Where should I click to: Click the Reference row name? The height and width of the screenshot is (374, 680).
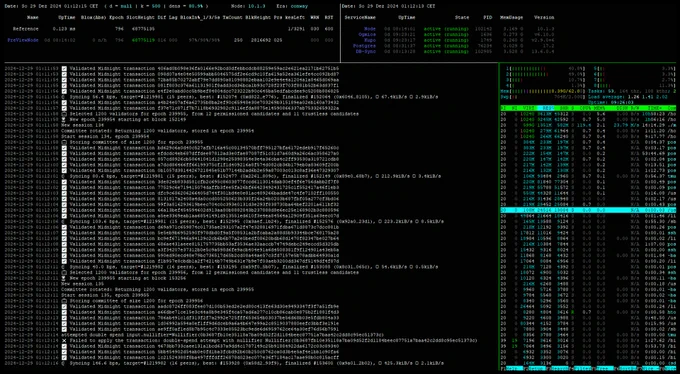click(26, 29)
